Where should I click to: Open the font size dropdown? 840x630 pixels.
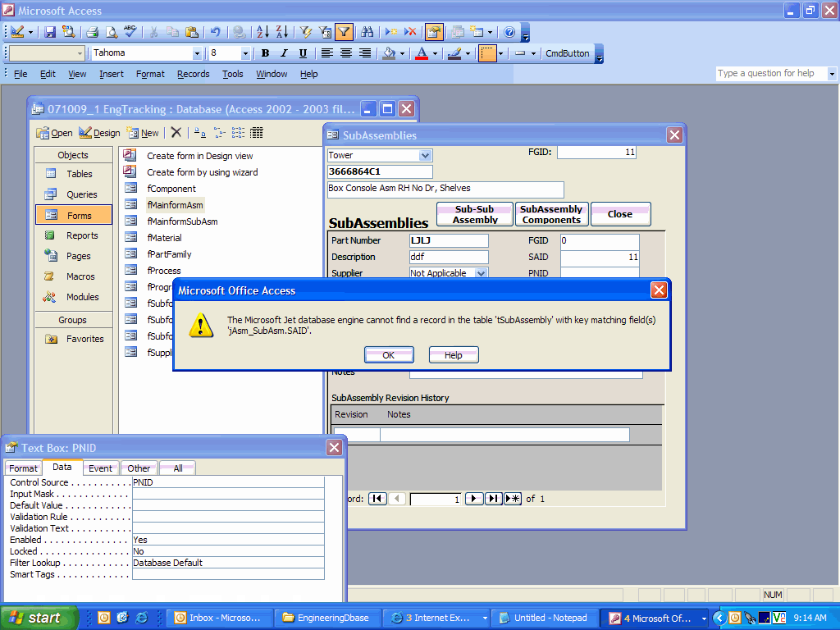pyautogui.click(x=245, y=53)
